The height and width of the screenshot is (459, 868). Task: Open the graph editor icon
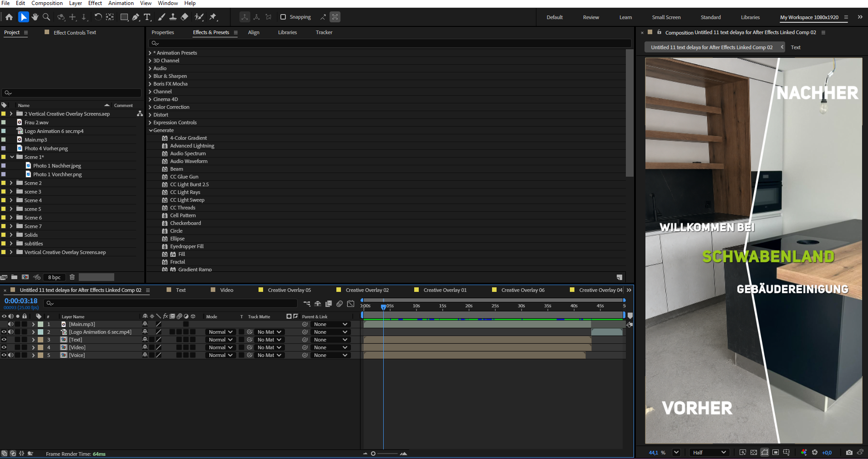coord(350,303)
